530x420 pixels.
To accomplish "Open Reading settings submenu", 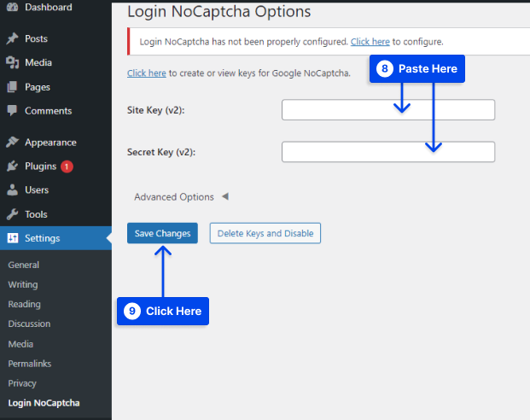I will 25,304.
